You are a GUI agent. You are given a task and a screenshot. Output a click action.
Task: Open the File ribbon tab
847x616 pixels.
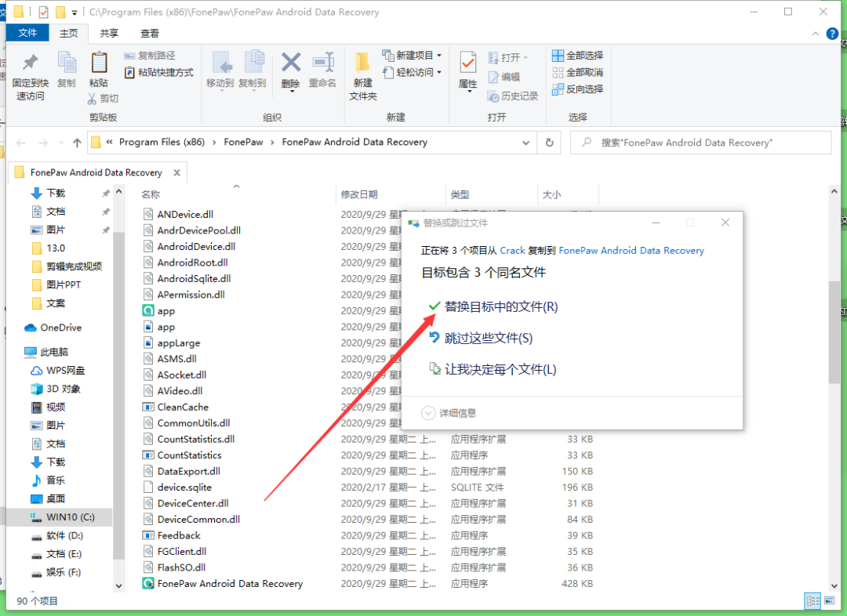(x=27, y=33)
